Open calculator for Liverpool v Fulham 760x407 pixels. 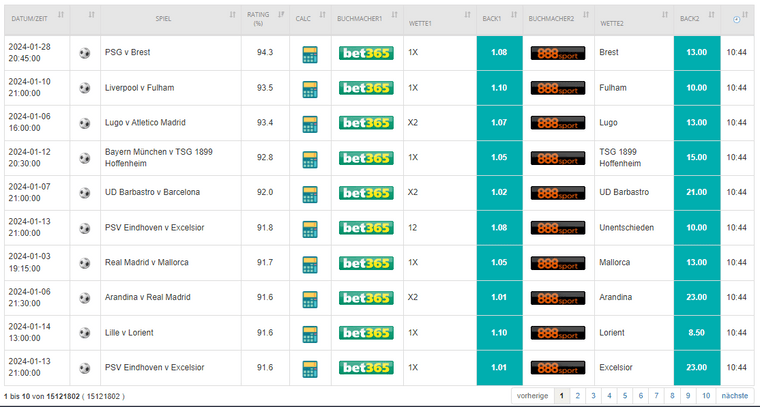click(x=310, y=89)
